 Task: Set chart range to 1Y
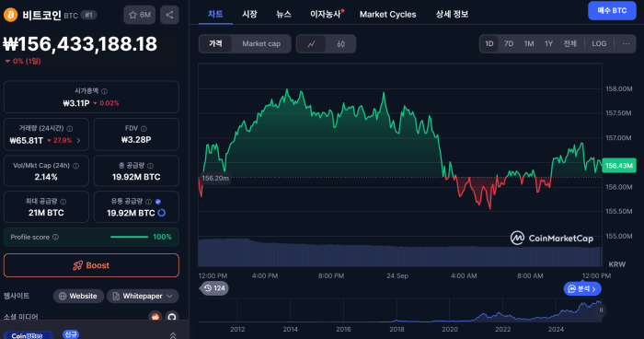tap(548, 43)
